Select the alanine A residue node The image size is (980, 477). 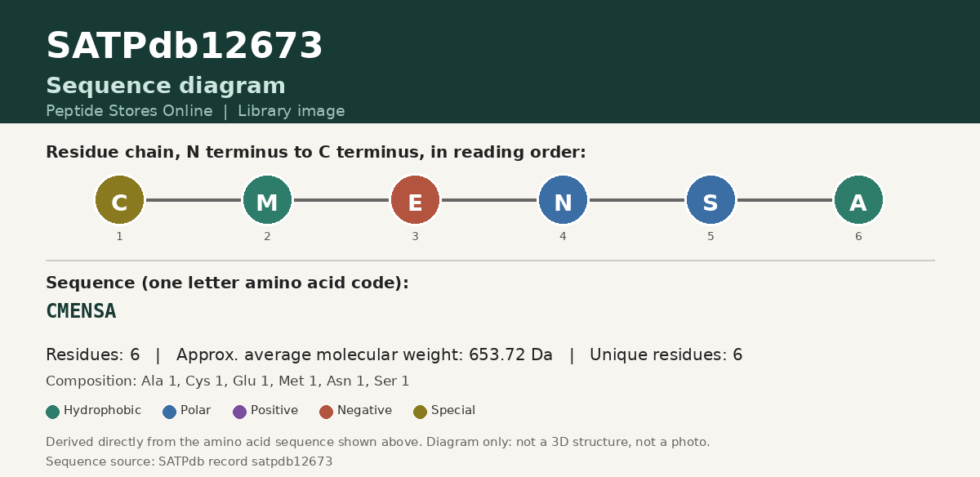click(x=858, y=200)
